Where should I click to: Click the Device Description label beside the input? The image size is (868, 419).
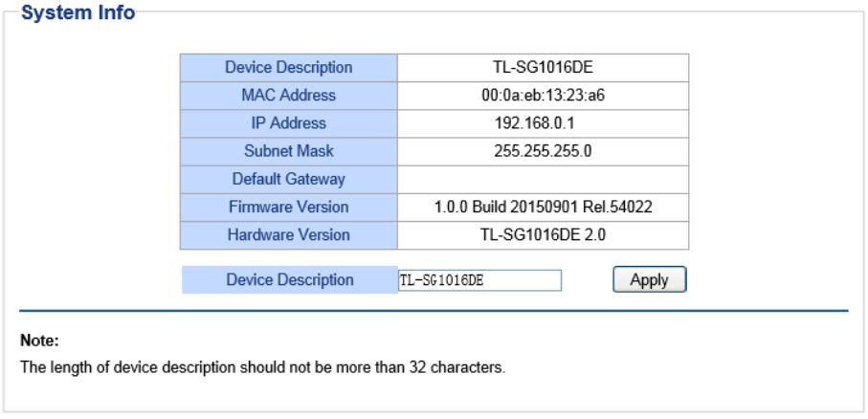[x=289, y=280]
